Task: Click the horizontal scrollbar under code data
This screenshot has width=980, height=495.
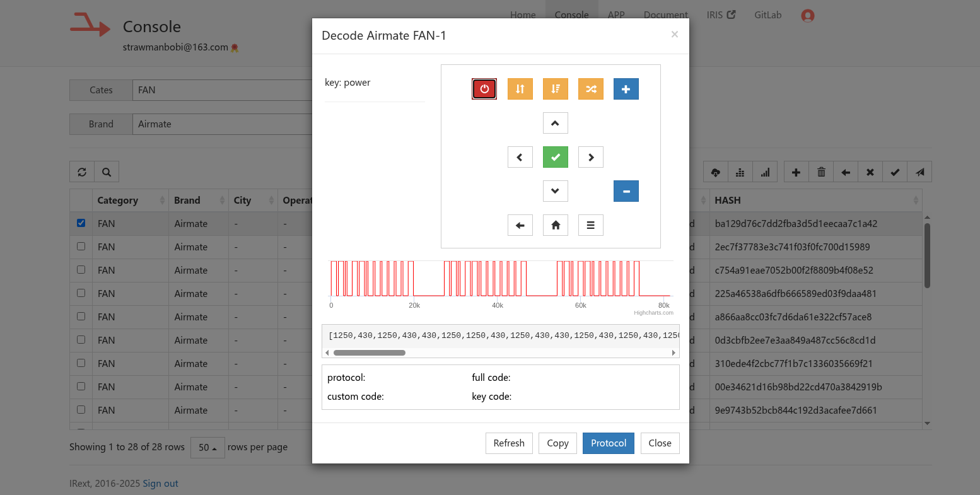Action: (x=369, y=352)
